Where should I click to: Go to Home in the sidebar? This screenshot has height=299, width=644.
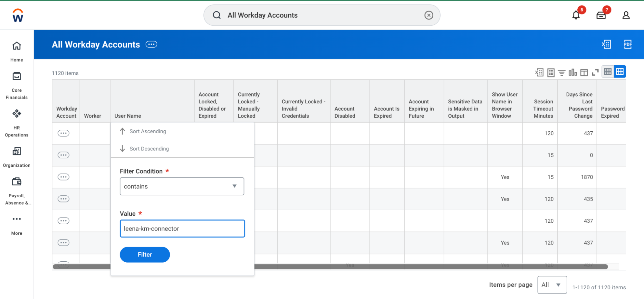point(17,51)
